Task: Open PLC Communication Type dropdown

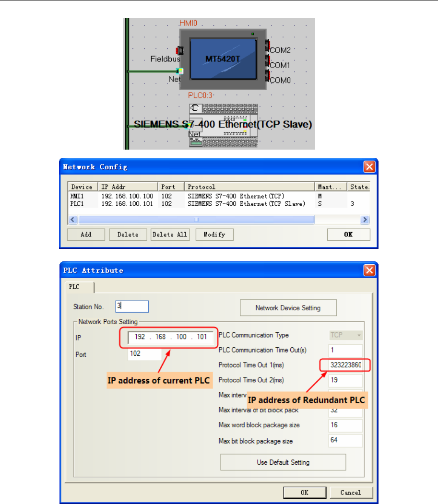Action: click(x=346, y=335)
